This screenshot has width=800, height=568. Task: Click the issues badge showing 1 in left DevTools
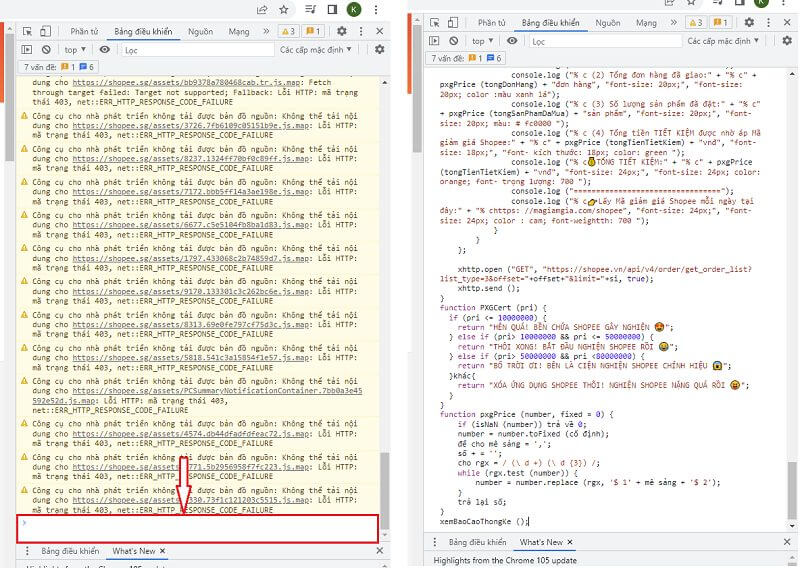click(313, 31)
